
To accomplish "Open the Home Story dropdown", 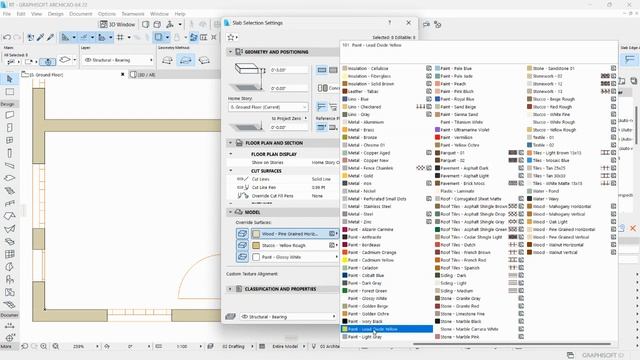I will click(268, 107).
